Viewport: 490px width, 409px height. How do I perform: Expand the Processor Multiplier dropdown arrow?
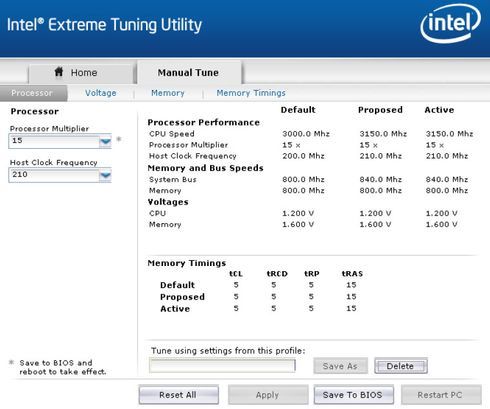105,141
